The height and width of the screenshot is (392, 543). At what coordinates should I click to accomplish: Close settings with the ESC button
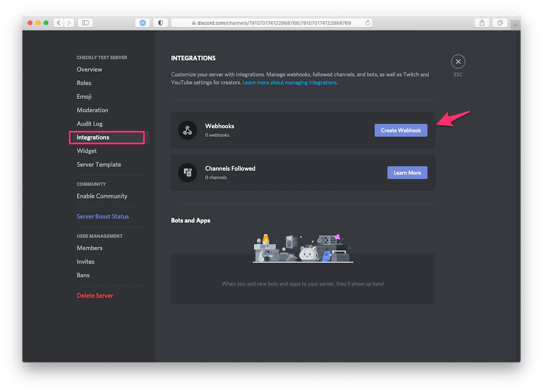click(458, 61)
